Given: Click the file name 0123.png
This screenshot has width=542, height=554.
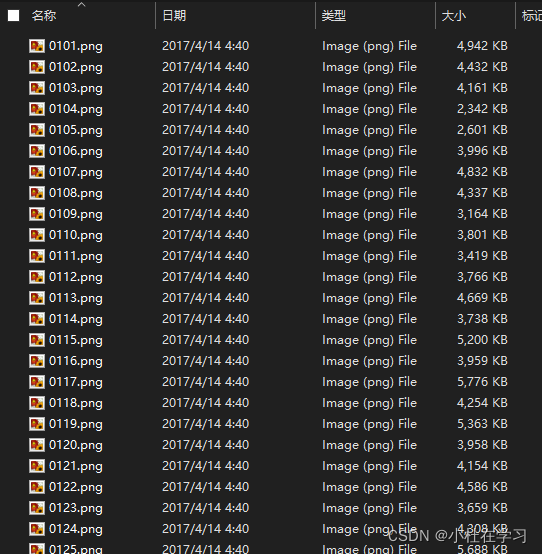Looking at the screenshot, I should coord(76,508).
